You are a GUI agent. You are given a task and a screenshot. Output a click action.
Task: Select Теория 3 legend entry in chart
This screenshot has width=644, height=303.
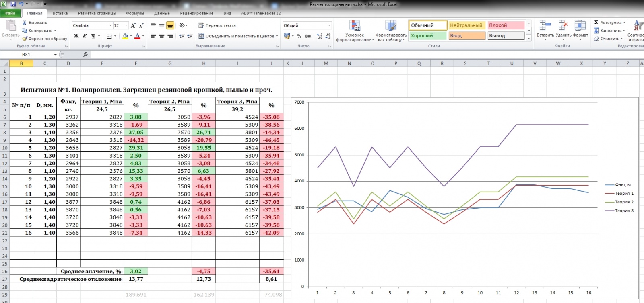coord(619,211)
